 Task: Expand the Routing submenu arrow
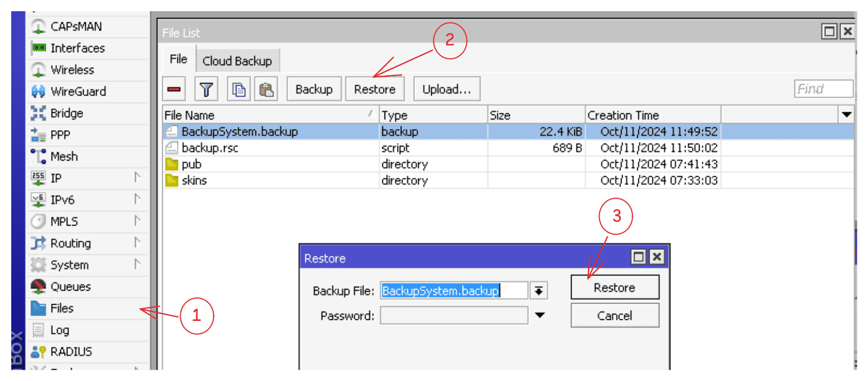136,244
